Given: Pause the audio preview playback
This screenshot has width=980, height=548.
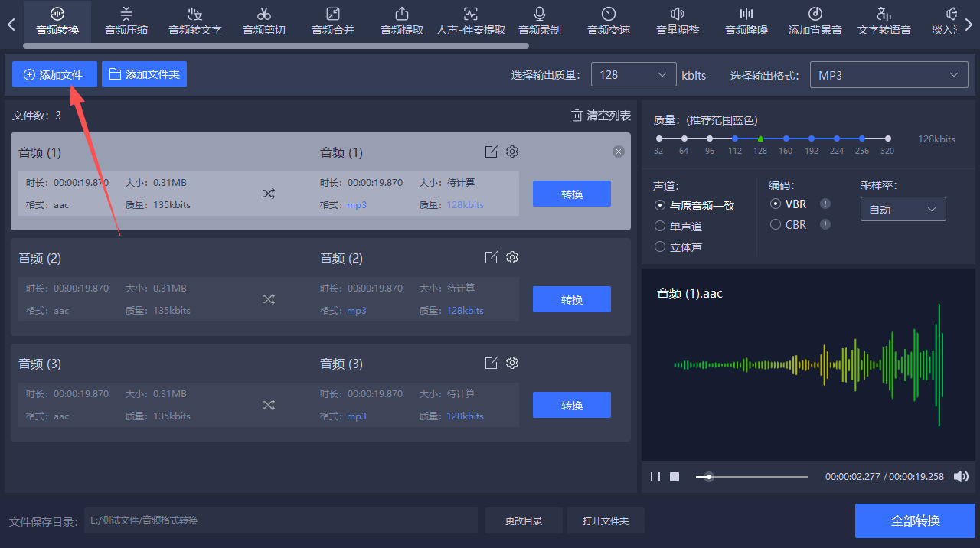Looking at the screenshot, I should coord(655,477).
